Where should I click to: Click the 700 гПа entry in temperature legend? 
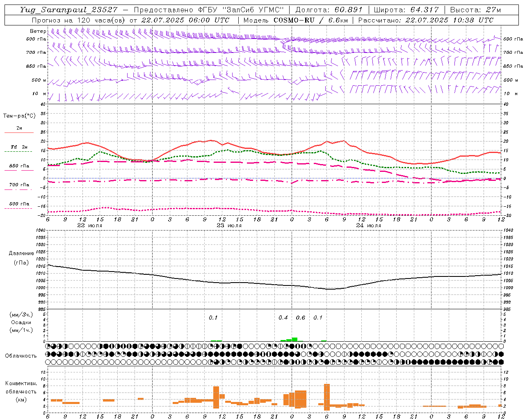point(19,185)
